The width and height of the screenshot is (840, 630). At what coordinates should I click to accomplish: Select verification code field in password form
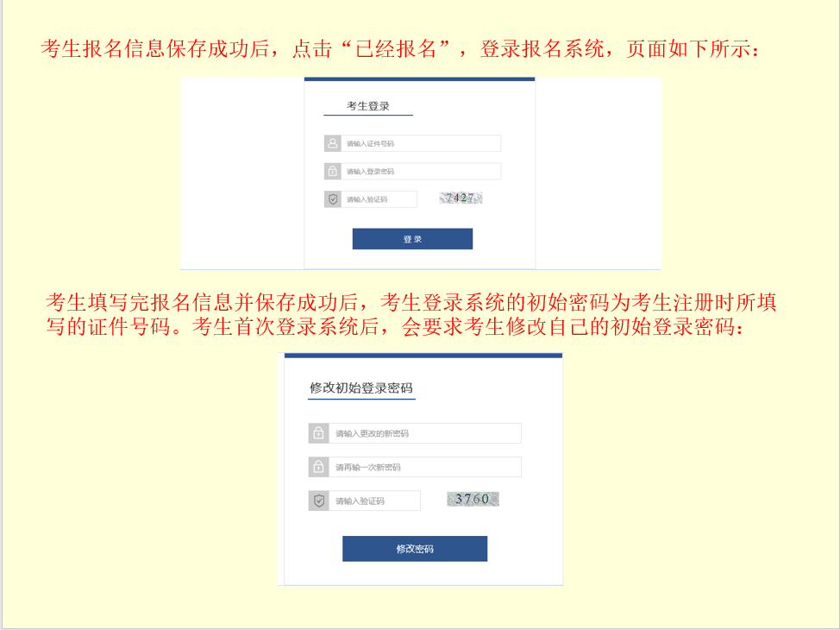[374, 501]
